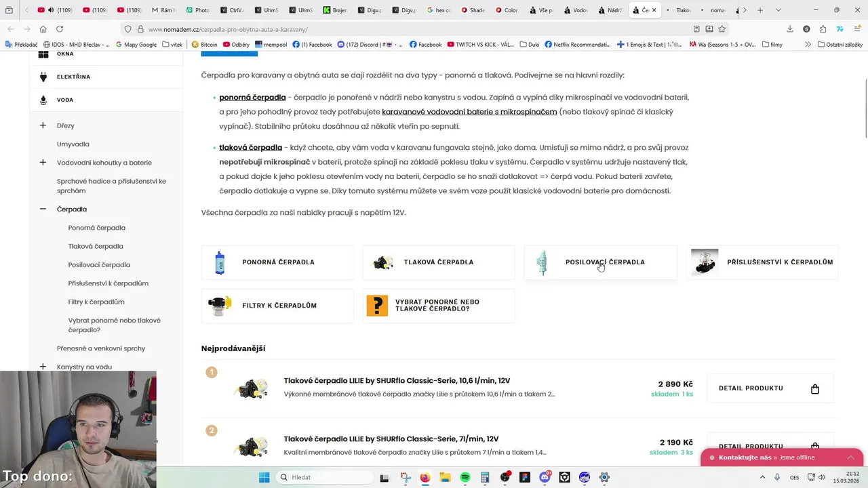The image size is (868, 488).
Task: Switch to the Brajen browser tab
Action: 335,10
